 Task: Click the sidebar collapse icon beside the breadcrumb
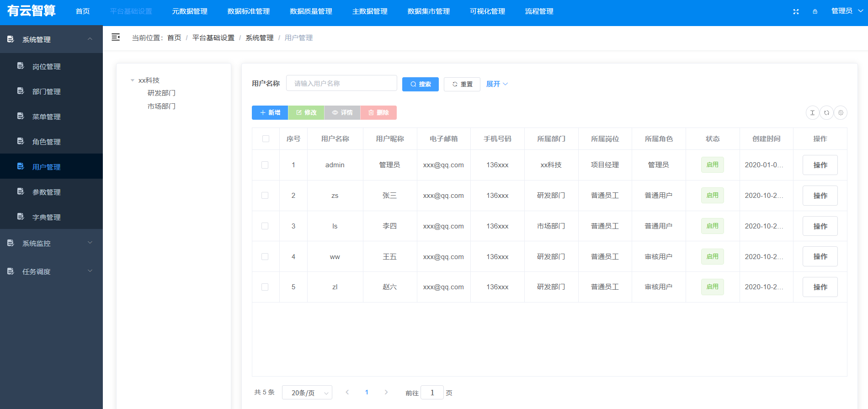116,37
